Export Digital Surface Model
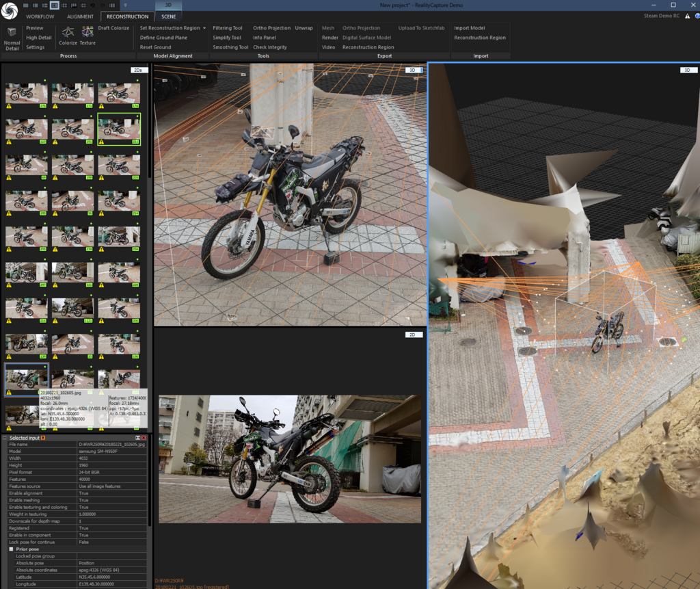The height and width of the screenshot is (589, 700). coord(367,38)
